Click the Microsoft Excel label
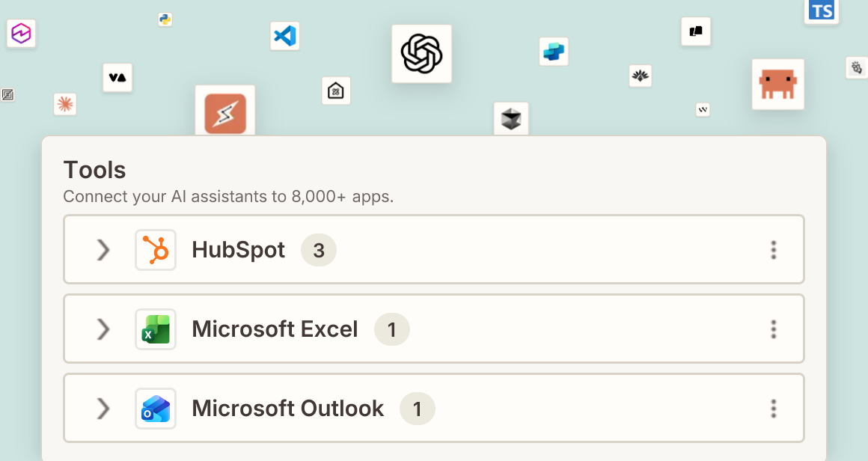 coord(275,329)
